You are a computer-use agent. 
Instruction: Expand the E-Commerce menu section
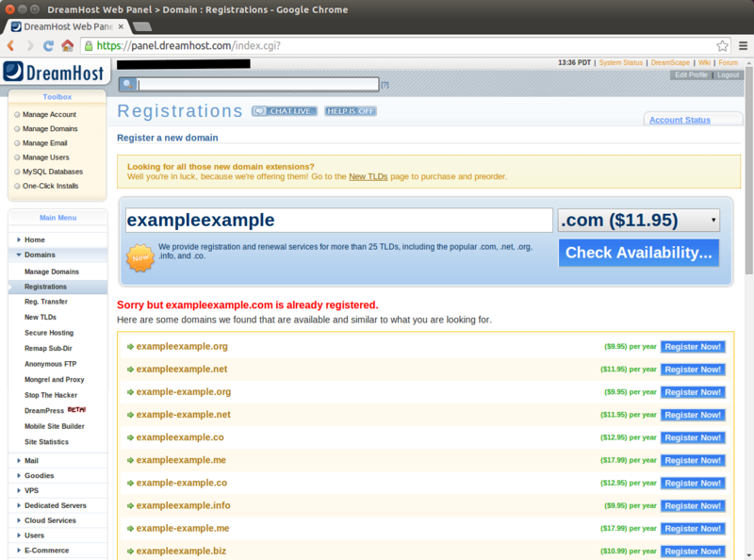19,550
